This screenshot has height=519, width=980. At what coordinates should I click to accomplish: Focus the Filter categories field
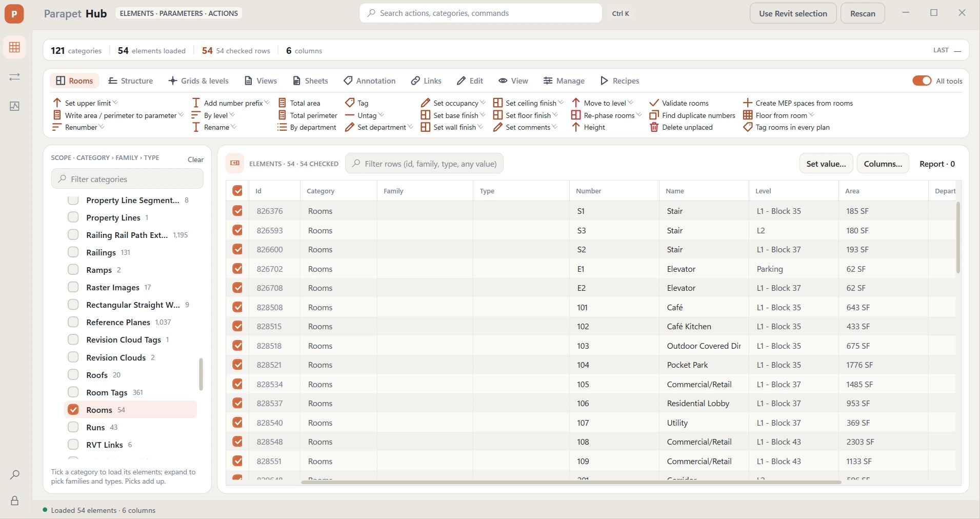point(127,179)
